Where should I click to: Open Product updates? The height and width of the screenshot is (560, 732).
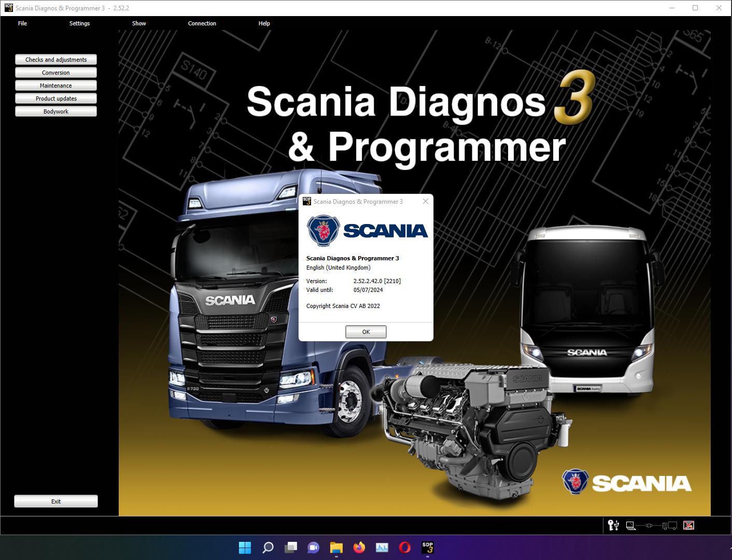[x=55, y=98]
